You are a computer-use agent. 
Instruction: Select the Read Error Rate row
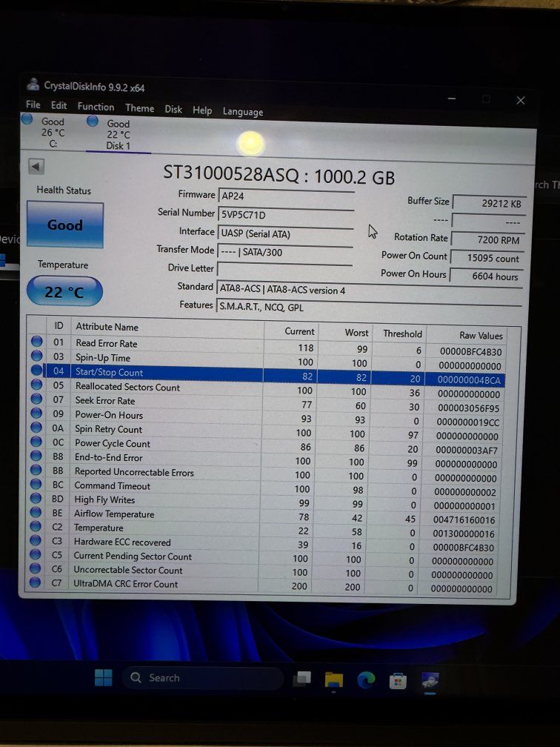(x=267, y=347)
